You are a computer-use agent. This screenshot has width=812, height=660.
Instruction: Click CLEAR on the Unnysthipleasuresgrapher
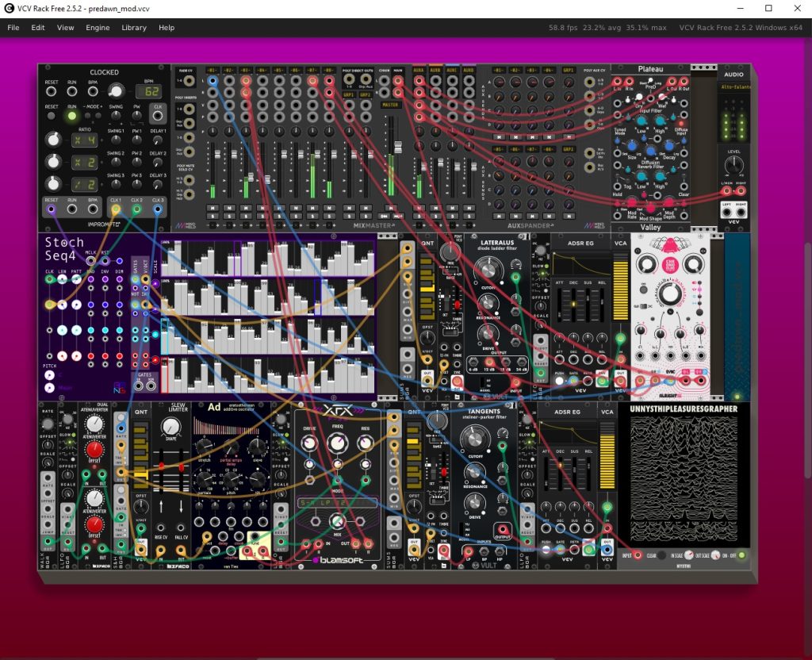pyautogui.click(x=661, y=555)
